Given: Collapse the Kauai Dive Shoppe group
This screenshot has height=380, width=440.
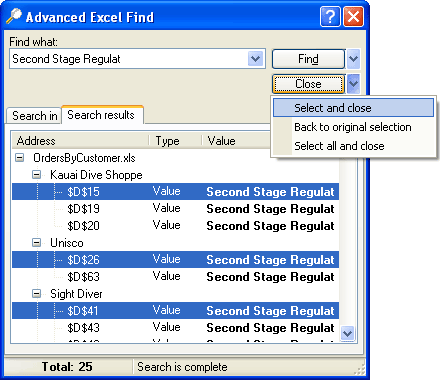Looking at the screenshot, I should pos(36,175).
